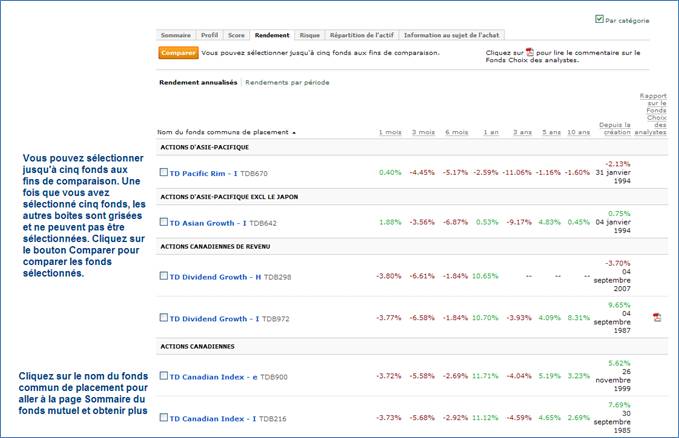Viewport: 679px width, 438px height.
Task: Go to the Répartition de l'actif tab
Action: pyautogui.click(x=360, y=35)
